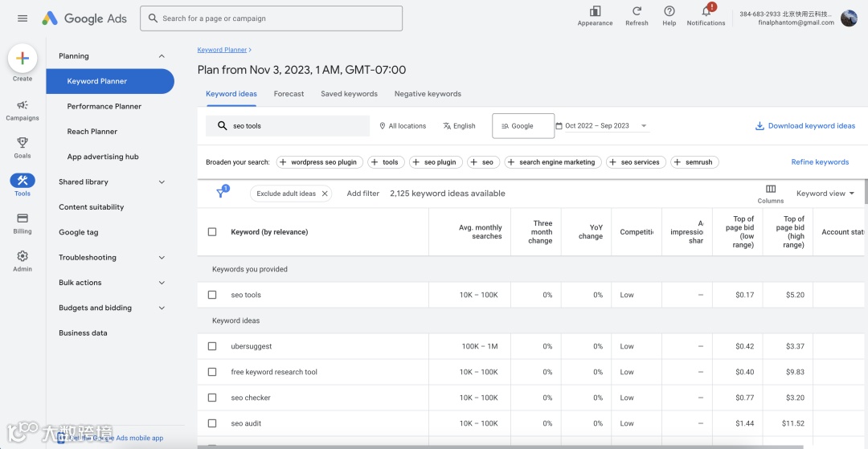The width and height of the screenshot is (868, 449).
Task: Open the Admin gear icon
Action: pos(23,256)
